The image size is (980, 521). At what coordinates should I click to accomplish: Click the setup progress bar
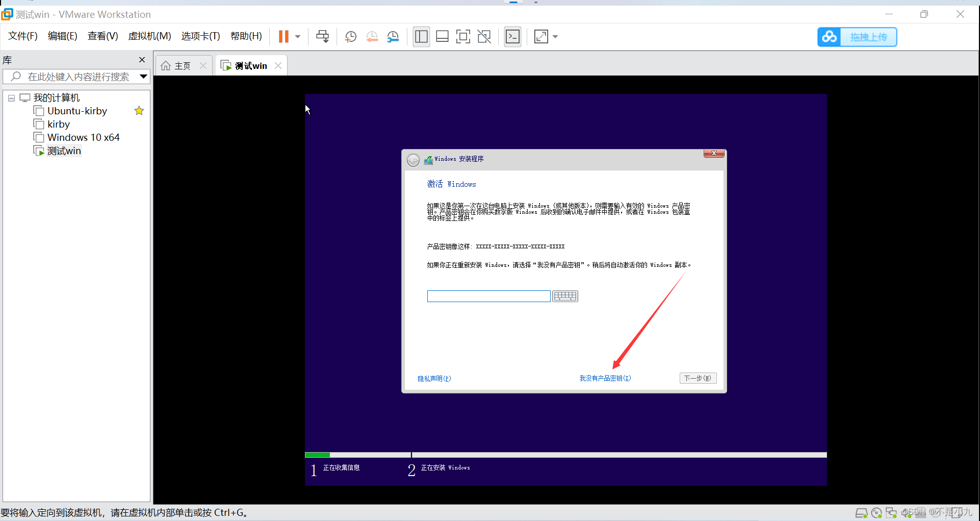click(x=565, y=455)
